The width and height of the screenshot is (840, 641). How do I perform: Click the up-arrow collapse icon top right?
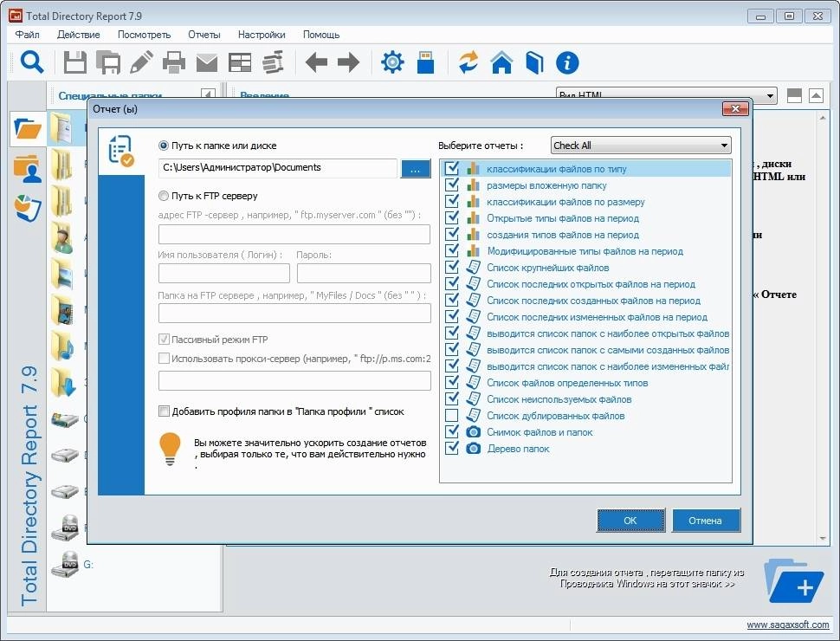click(x=816, y=96)
